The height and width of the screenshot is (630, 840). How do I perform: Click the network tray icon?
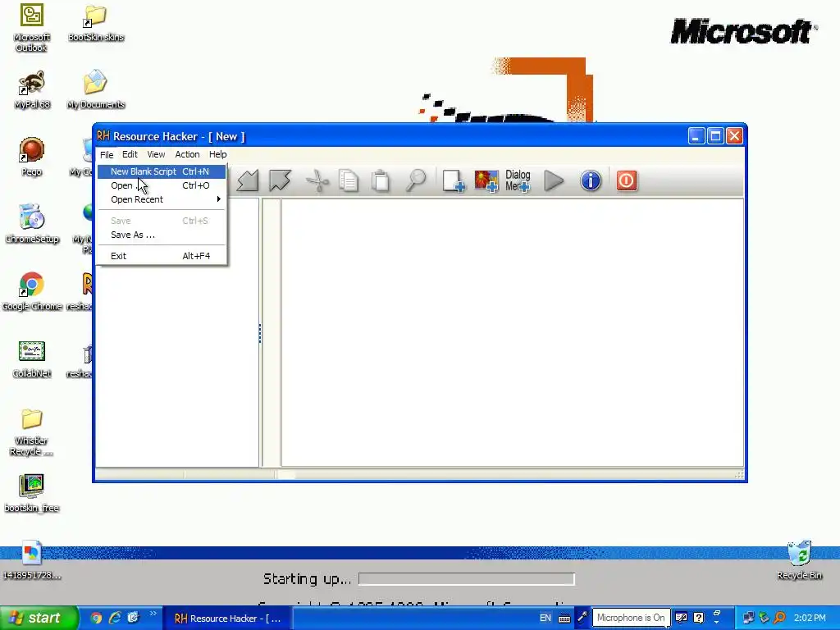pos(748,619)
